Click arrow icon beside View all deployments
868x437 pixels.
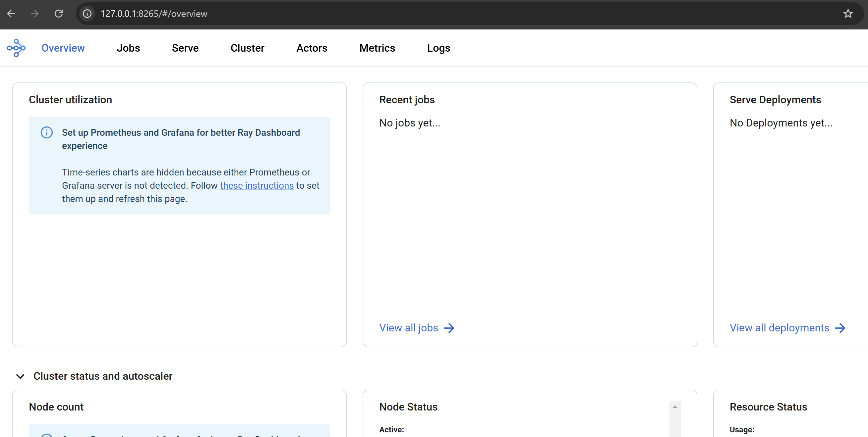pos(840,328)
